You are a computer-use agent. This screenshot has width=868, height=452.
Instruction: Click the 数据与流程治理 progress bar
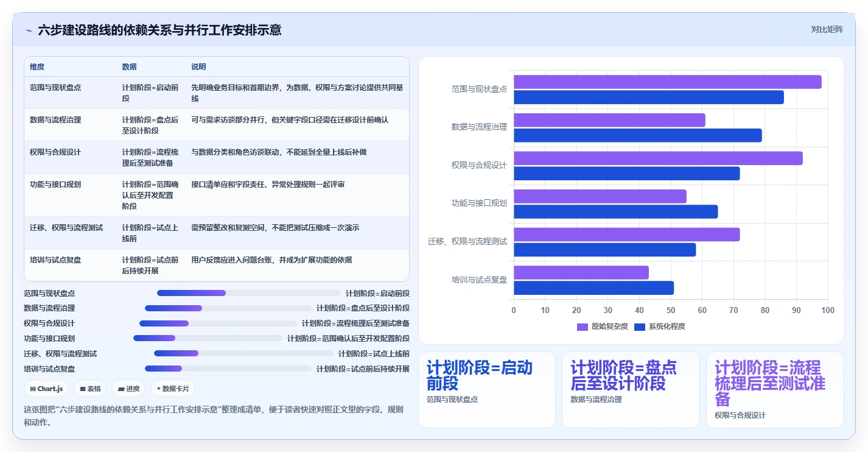click(228, 308)
